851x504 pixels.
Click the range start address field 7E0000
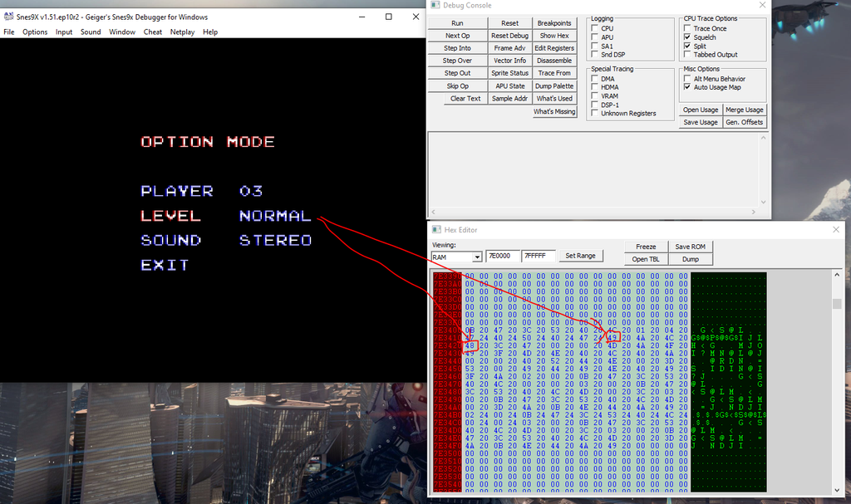coord(502,256)
